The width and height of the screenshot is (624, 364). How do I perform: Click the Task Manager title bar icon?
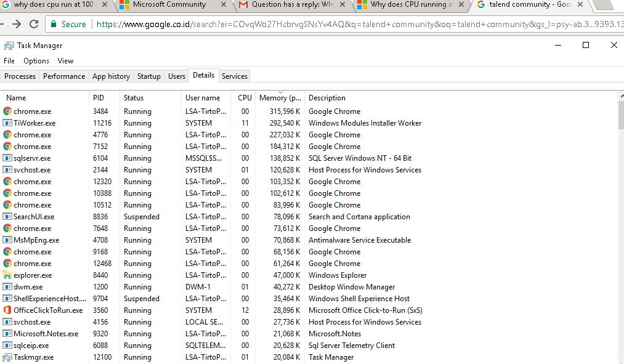click(9, 46)
